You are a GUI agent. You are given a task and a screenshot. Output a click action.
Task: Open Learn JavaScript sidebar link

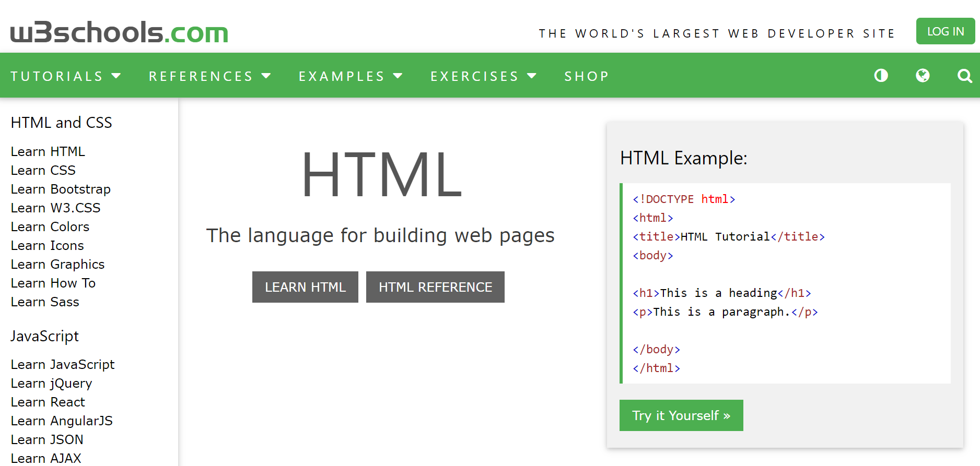(x=63, y=364)
